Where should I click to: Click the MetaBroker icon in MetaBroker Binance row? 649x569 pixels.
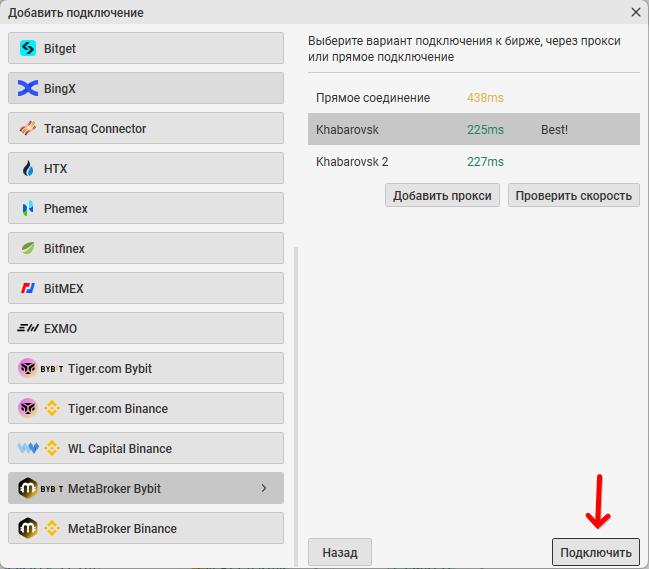click(28, 528)
